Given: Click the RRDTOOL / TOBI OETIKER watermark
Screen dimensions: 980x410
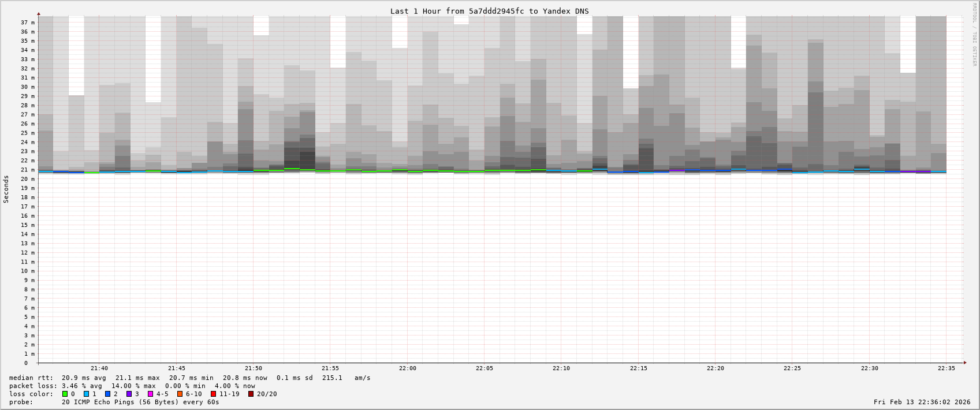Looking at the screenshot, I should (974, 35).
